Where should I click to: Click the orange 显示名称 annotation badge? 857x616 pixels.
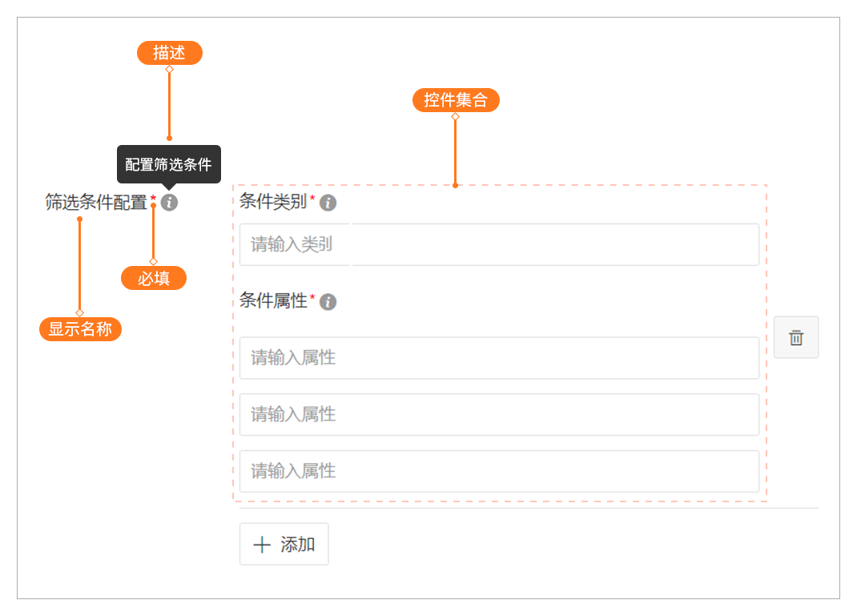[80, 329]
